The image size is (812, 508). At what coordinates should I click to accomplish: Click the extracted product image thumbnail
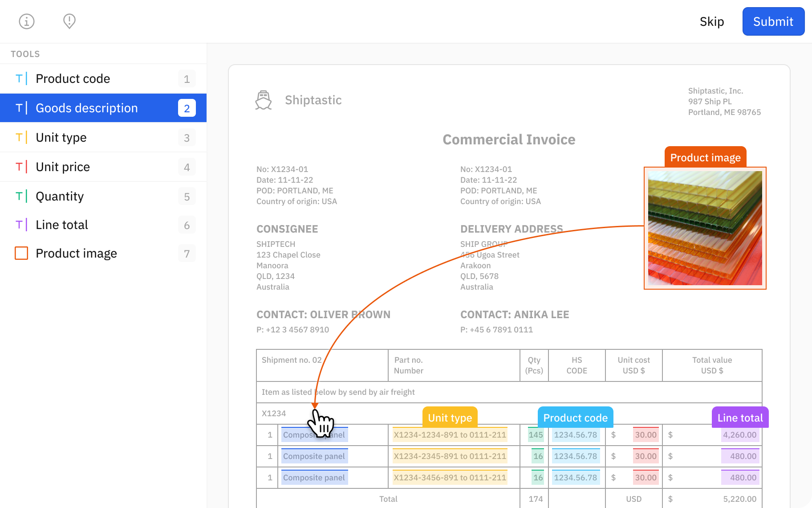pos(705,228)
